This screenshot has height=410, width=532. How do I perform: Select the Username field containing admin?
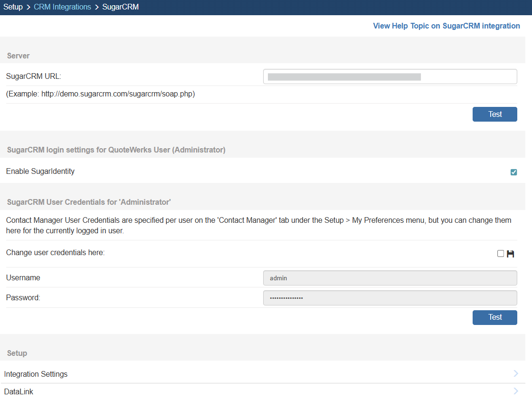pyautogui.click(x=389, y=278)
